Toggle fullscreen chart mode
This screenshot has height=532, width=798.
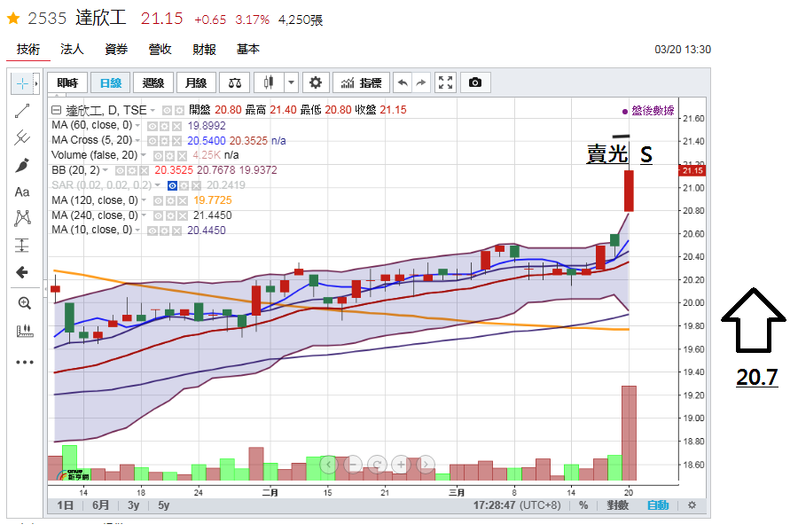[x=445, y=82]
